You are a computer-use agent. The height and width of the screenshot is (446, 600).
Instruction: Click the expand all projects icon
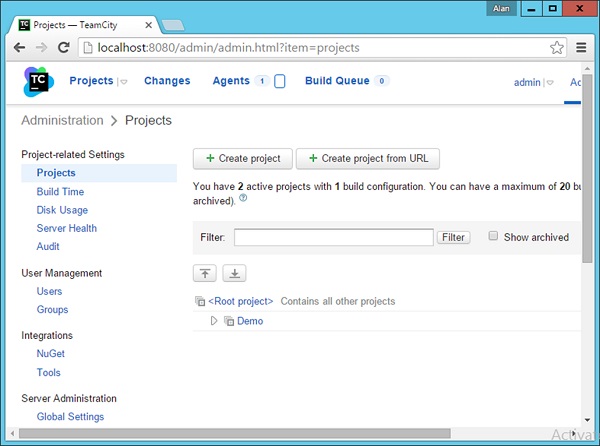233,273
